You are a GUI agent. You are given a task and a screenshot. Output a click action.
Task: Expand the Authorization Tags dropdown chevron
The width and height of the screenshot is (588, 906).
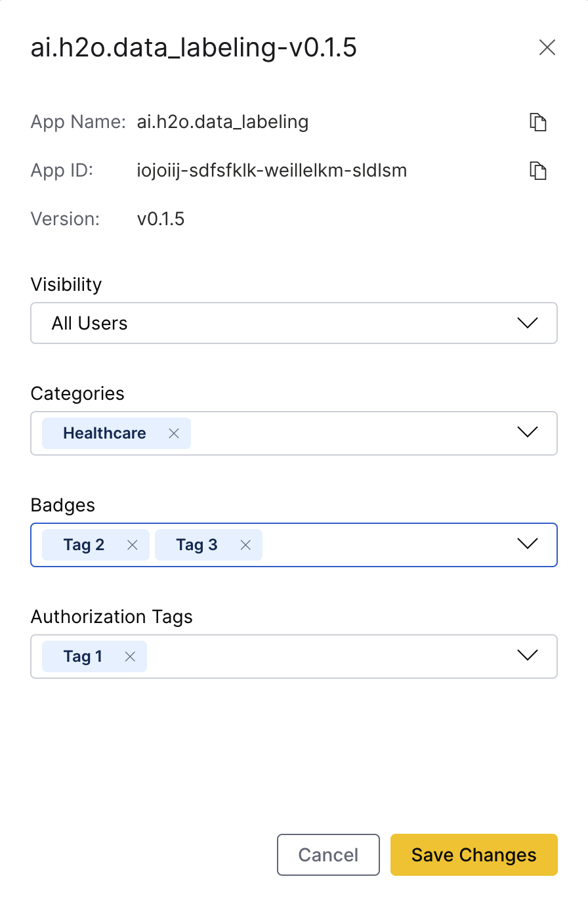click(x=528, y=655)
